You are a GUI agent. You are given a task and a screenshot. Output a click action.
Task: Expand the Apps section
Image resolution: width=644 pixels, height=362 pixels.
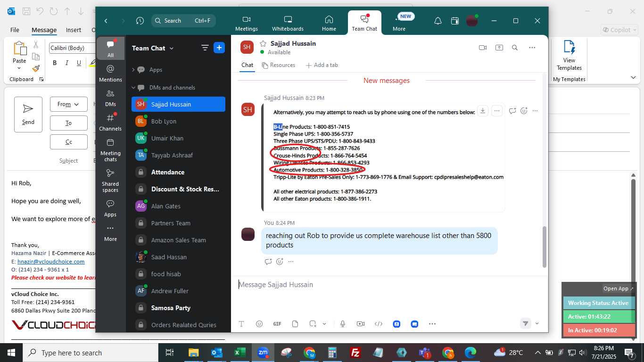point(133,70)
